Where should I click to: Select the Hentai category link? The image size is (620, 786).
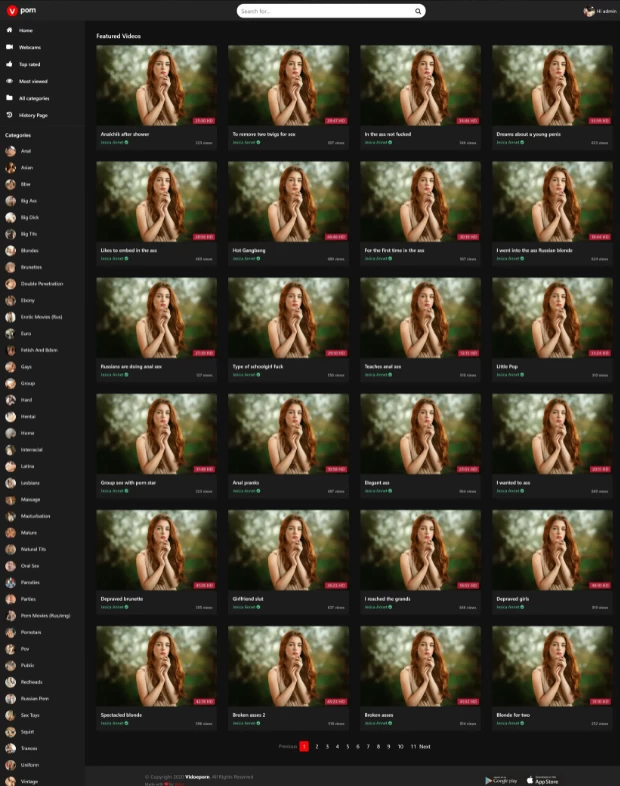28,417
